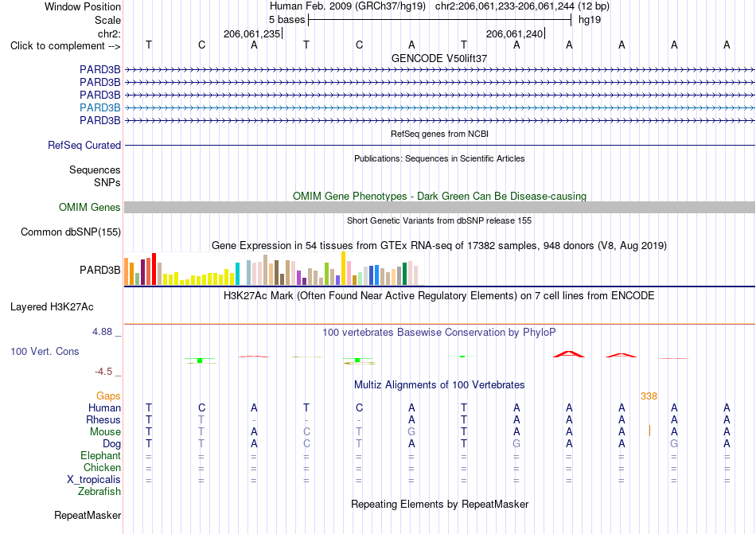Click the SNPs subtrack label
Screen dimensions: 756x534
(x=107, y=183)
